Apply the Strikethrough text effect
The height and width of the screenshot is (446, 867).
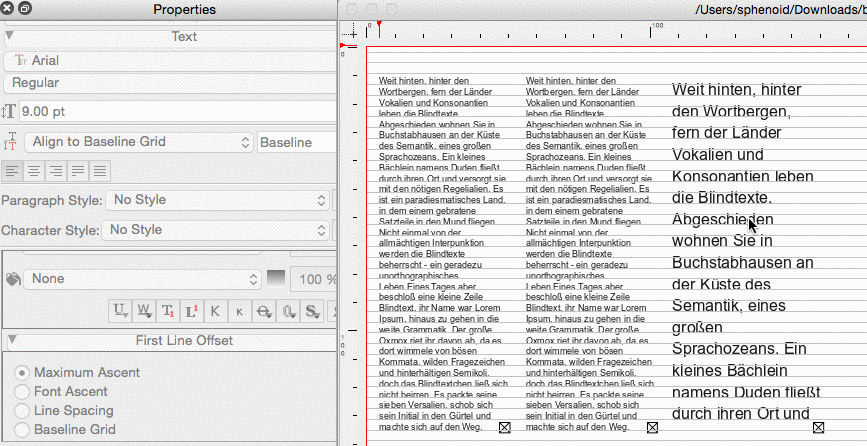pos(262,311)
